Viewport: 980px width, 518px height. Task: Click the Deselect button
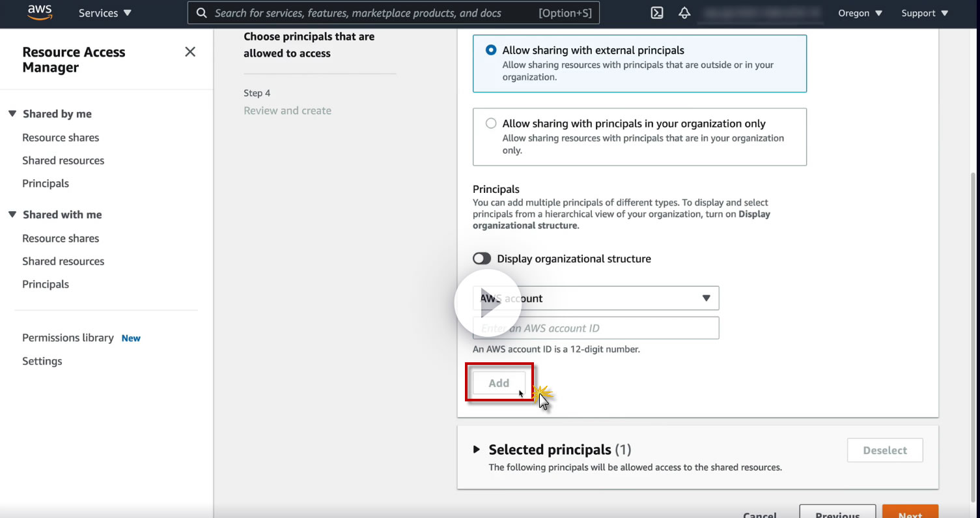(885, 450)
